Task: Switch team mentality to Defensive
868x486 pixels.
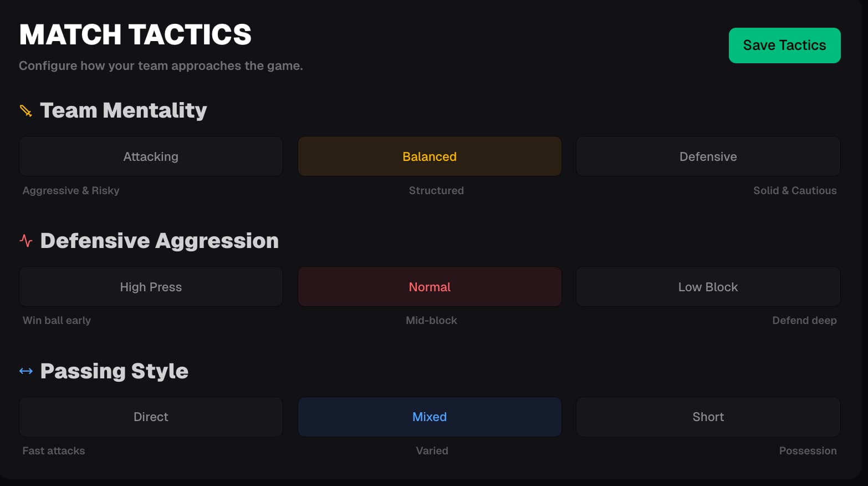Action: tap(708, 156)
